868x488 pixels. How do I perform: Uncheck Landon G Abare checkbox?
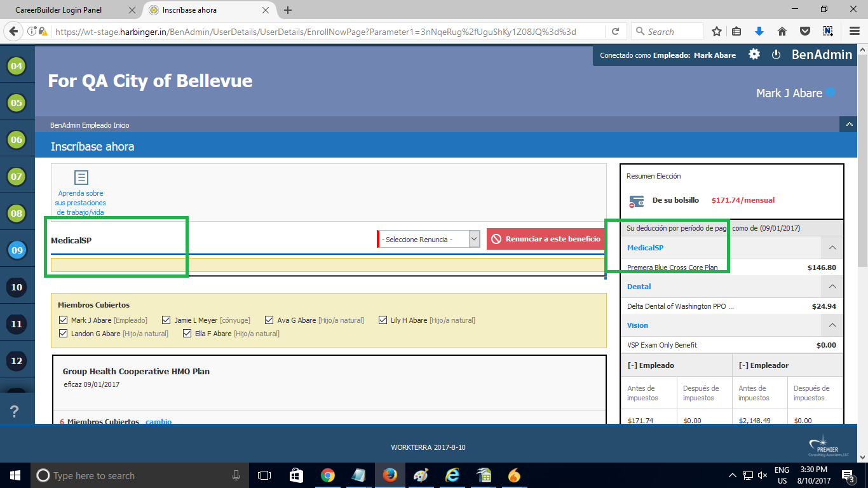(x=63, y=334)
